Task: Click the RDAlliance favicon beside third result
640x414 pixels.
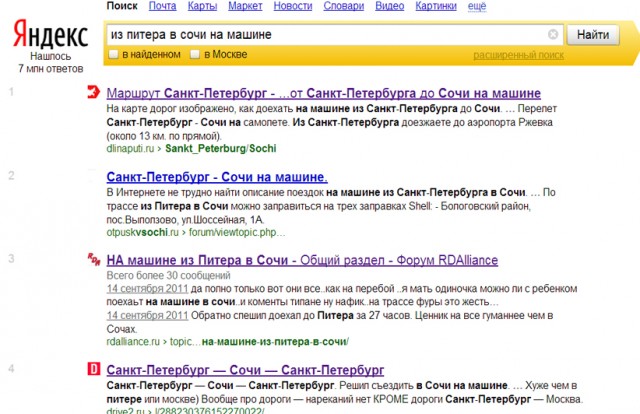Action: (93, 260)
